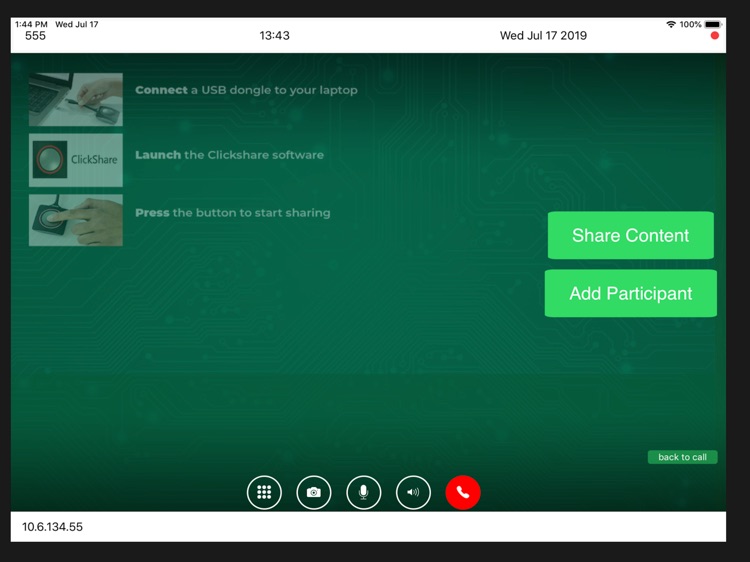Open the dial pad keypad
The width and height of the screenshot is (750, 562).
(x=264, y=492)
